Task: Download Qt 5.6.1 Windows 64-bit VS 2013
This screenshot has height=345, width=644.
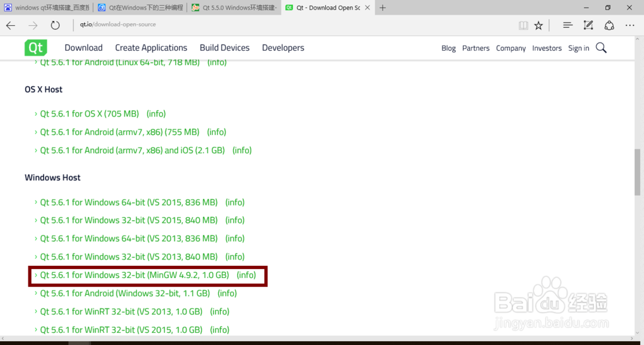Action: pyautogui.click(x=129, y=239)
